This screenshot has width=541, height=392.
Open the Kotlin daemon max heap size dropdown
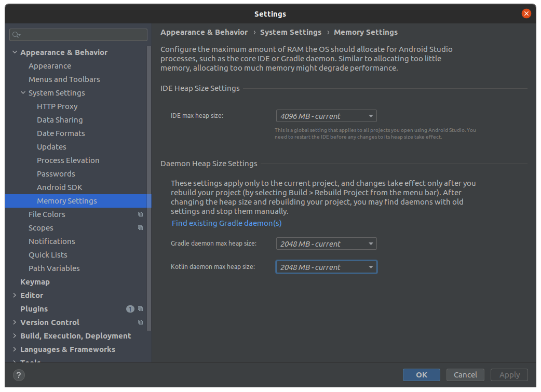(x=327, y=267)
